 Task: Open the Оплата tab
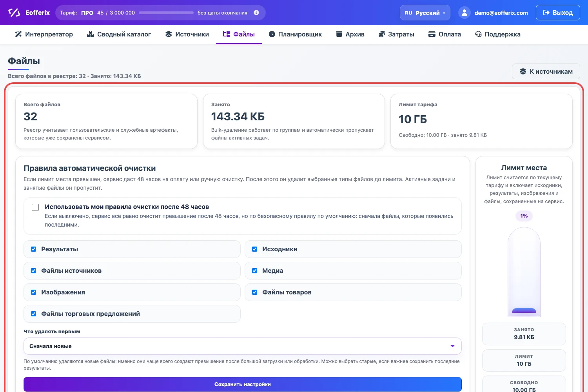click(444, 34)
